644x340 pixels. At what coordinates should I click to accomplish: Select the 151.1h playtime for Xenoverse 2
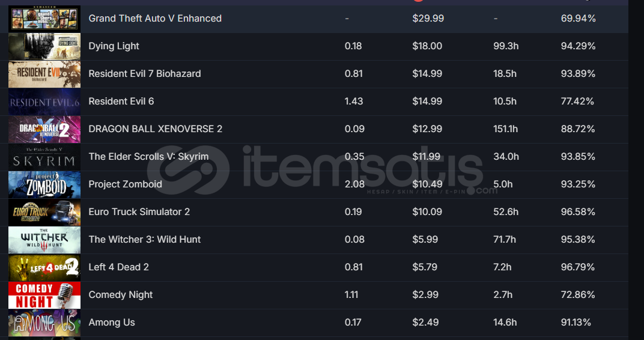pos(506,129)
